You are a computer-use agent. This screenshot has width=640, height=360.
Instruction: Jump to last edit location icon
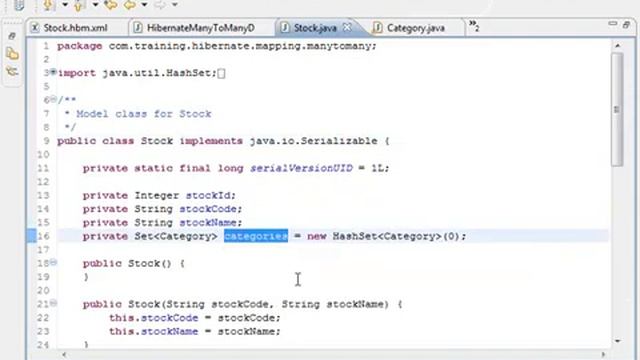[x=111, y=4]
